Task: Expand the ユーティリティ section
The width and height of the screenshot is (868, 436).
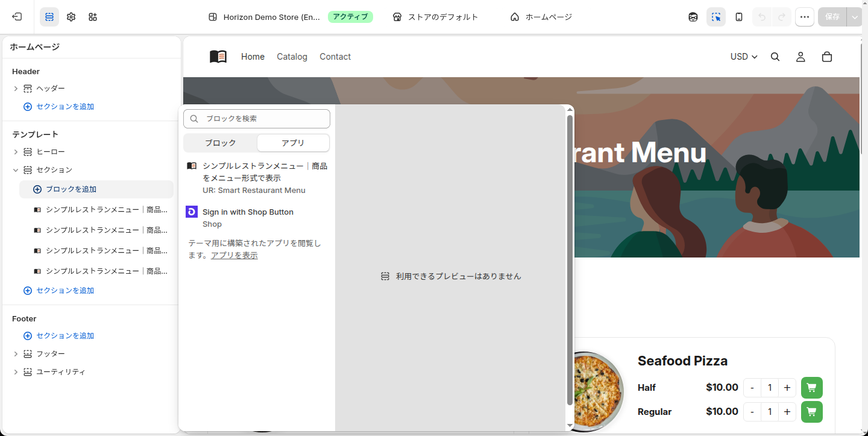Action: point(16,372)
